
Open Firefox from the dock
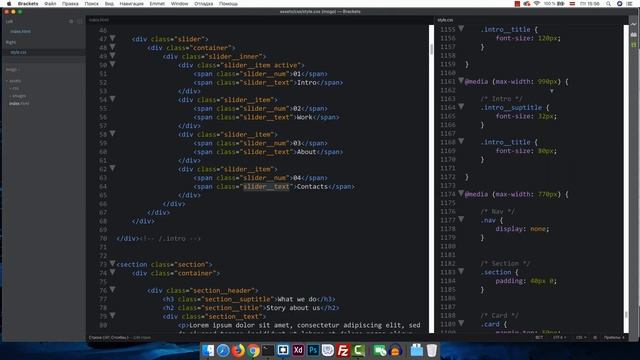point(238,350)
